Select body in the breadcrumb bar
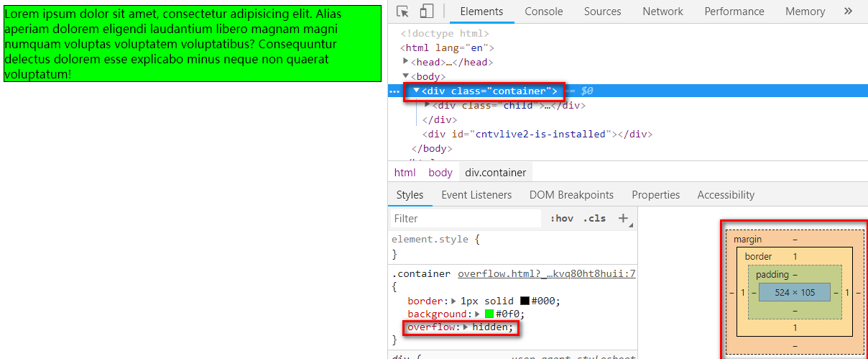 pyautogui.click(x=440, y=173)
